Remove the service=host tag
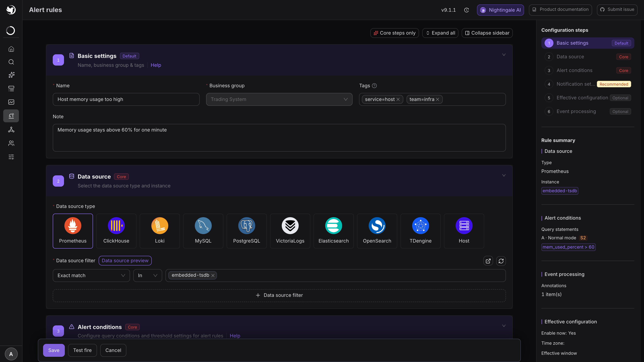The height and width of the screenshot is (362, 644). coord(398,99)
